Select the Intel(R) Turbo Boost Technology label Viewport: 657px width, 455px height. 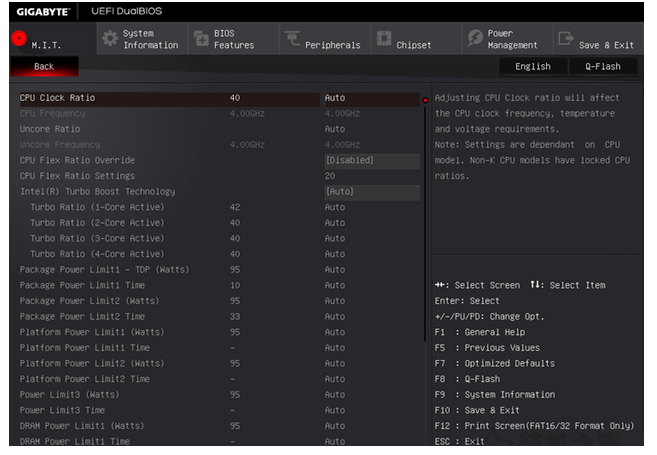coord(98,192)
